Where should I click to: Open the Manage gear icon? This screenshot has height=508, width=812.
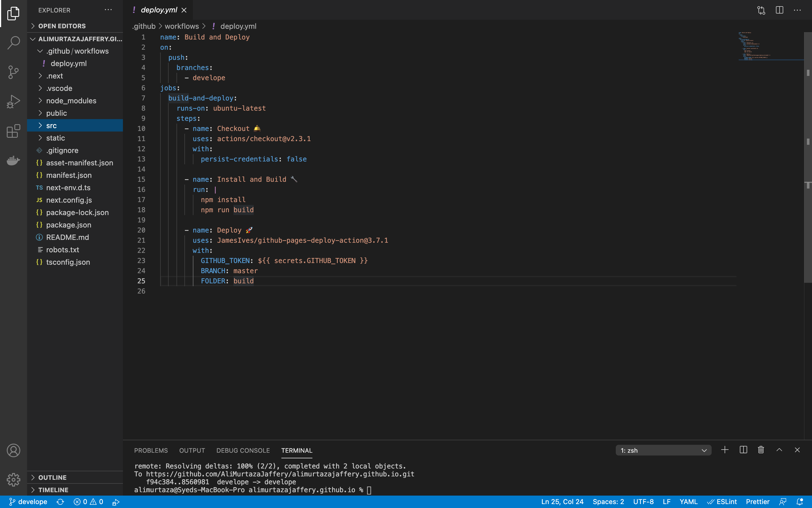coord(14,479)
